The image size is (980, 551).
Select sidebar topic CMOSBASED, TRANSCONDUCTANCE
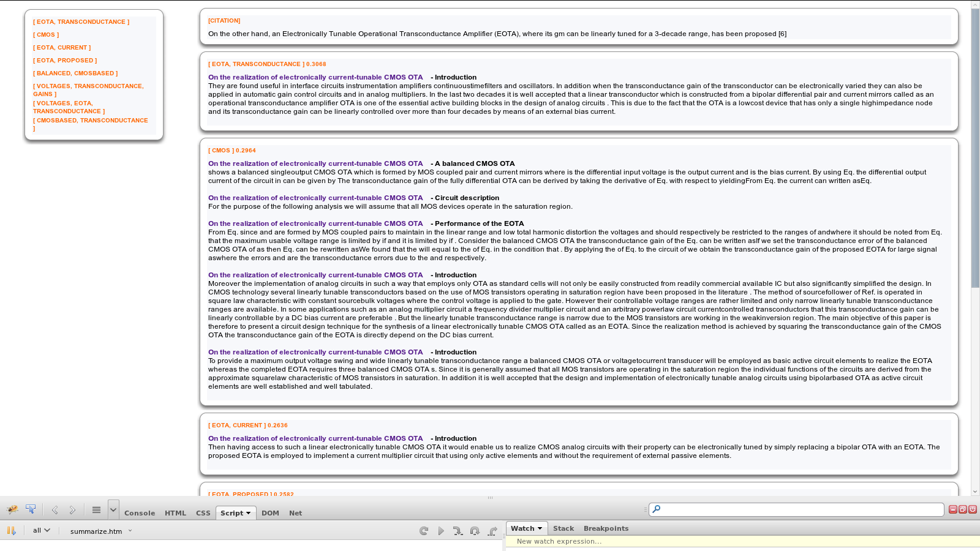91,124
